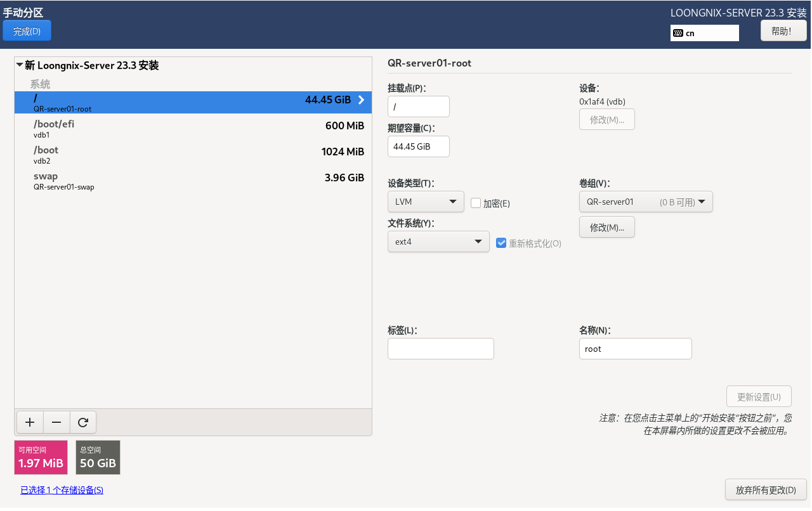
Task: Click the chevron arrow on root partition row
Action: [x=362, y=100]
